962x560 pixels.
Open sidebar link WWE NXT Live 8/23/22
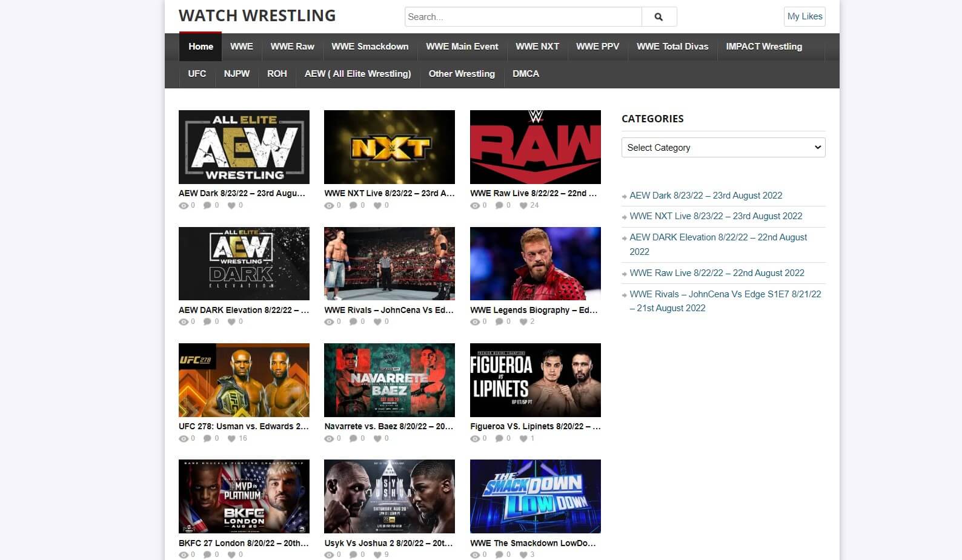(715, 216)
